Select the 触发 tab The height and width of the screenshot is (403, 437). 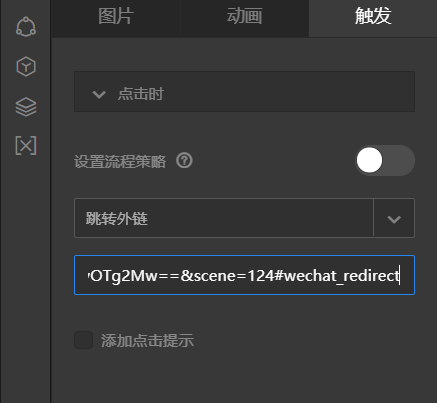point(373,16)
